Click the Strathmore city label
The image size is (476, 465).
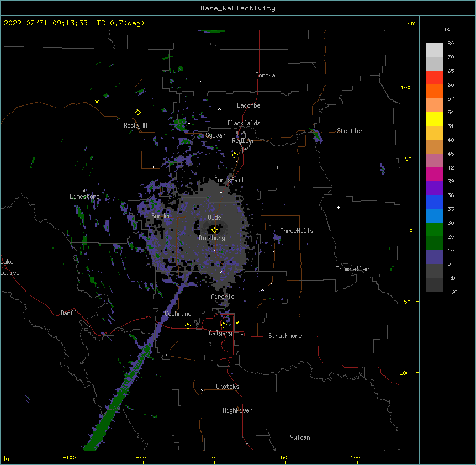pyautogui.click(x=285, y=336)
